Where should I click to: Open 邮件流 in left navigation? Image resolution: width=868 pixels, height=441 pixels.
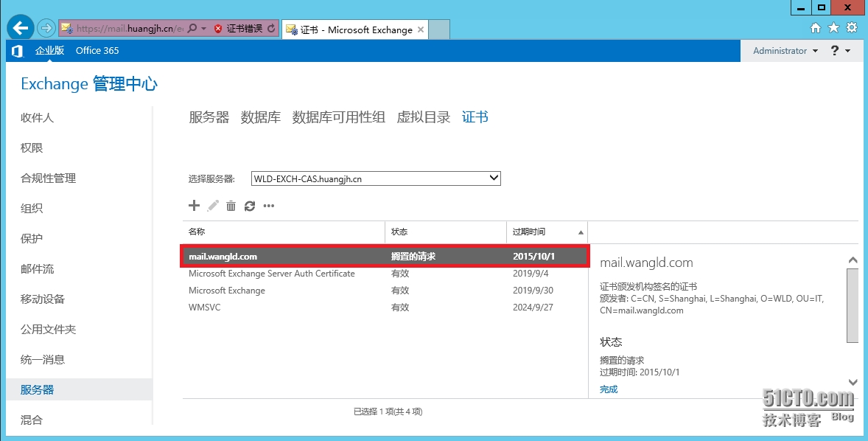coord(37,268)
